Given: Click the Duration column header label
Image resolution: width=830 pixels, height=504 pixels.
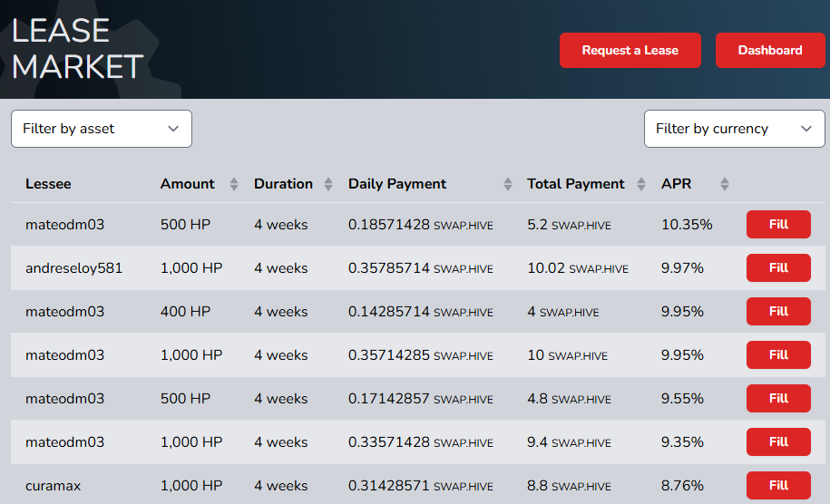Looking at the screenshot, I should [x=283, y=184].
